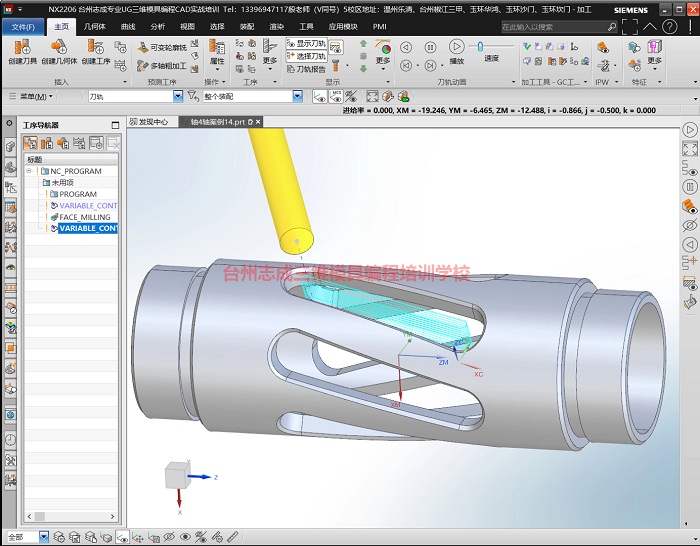
Task: Toggle full screen mode icon
Action: click(x=629, y=27)
